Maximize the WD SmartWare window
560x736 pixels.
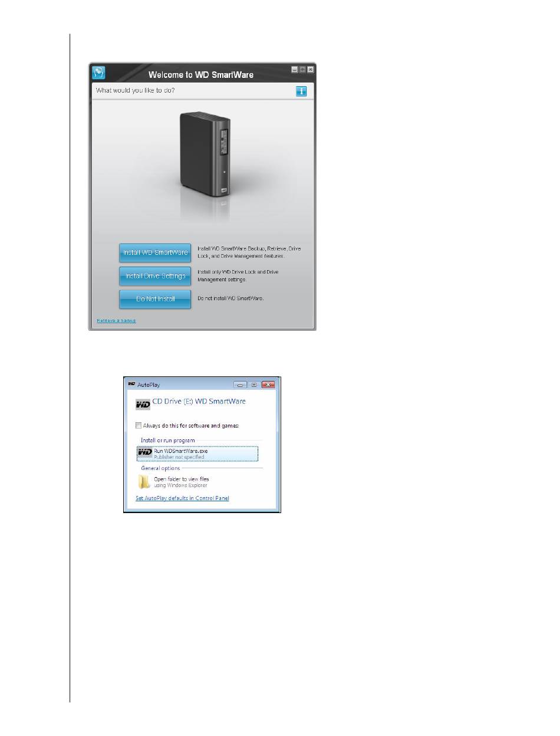[x=302, y=70]
